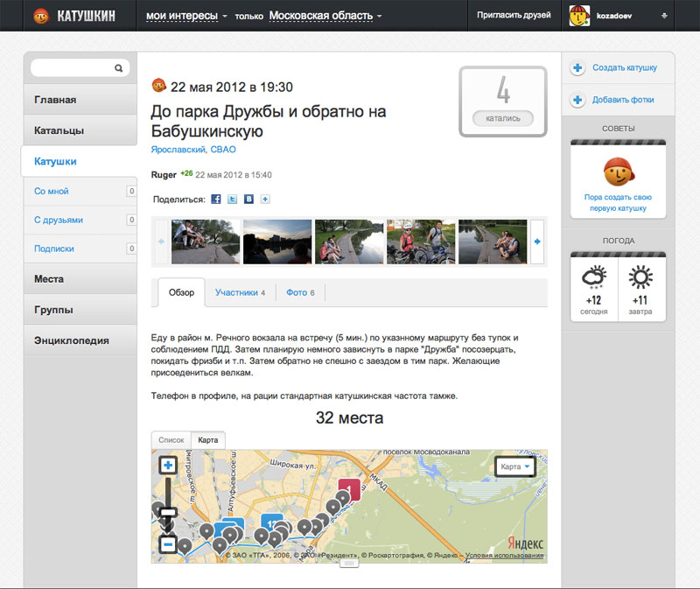
Task: Open fifth thumbnail by the pond
Action: point(493,242)
